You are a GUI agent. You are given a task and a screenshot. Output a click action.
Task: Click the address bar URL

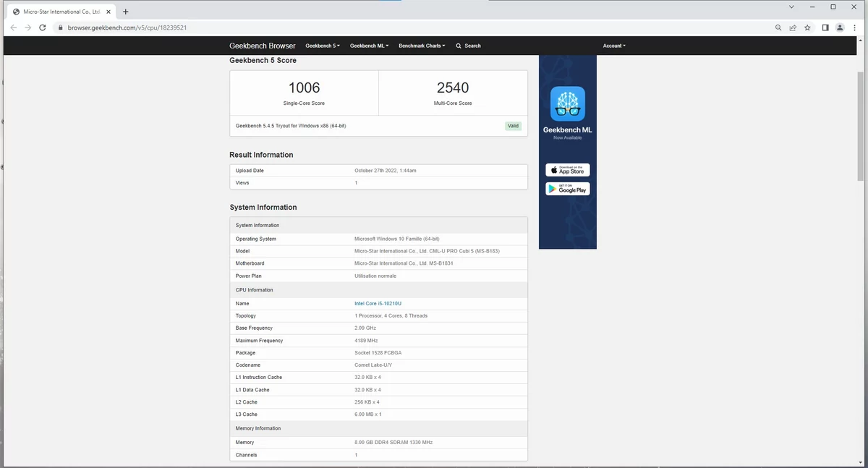pos(128,27)
